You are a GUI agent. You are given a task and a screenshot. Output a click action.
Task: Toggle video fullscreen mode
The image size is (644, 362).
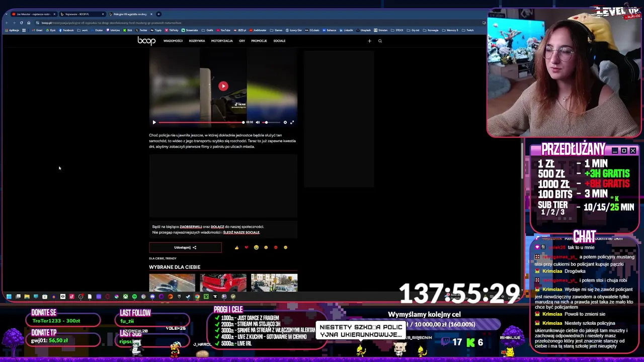coord(292,122)
